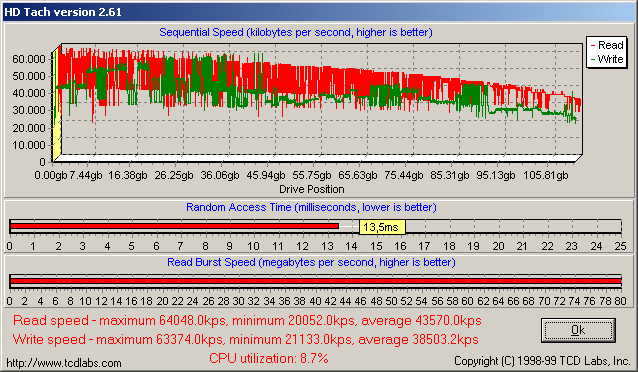Click the red Random Access Time bar
This screenshot has height=372, width=638.
[x=175, y=226]
